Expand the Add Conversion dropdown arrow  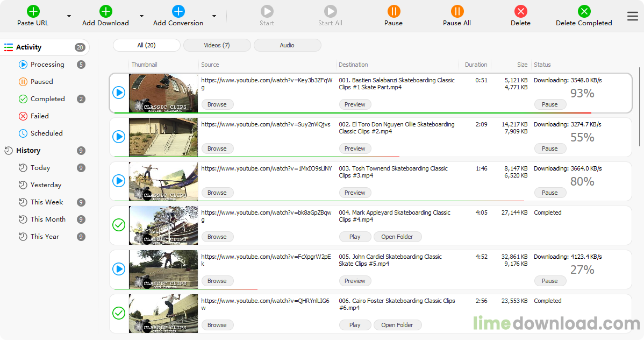214,16
